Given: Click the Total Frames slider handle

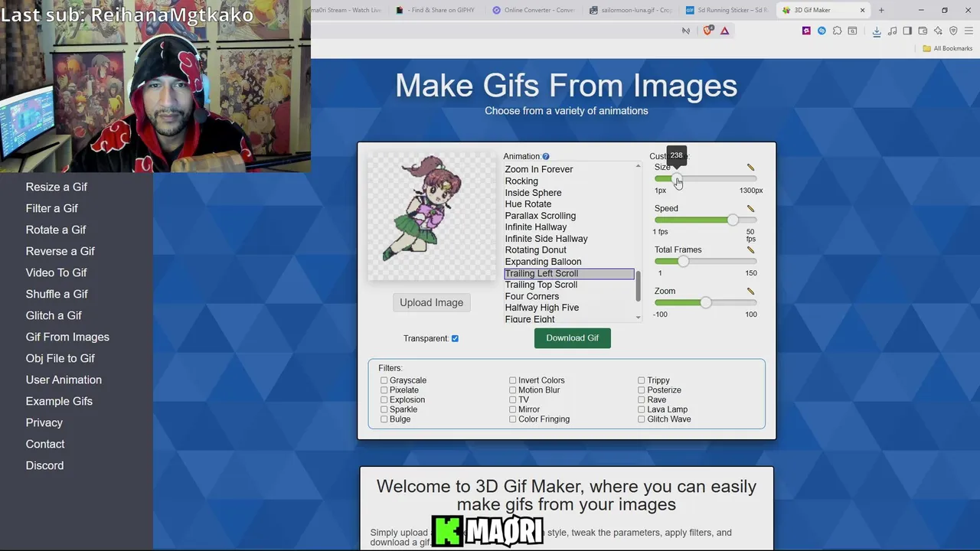Looking at the screenshot, I should tap(683, 261).
